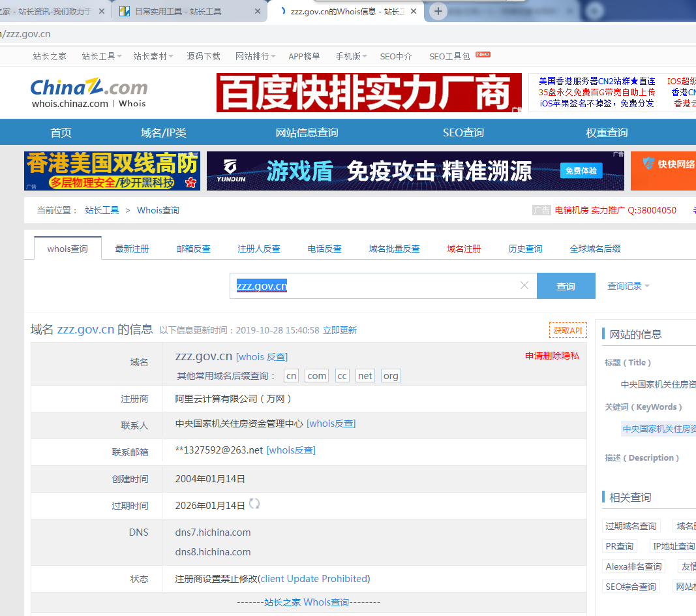The image size is (696, 616).
Task: Switch to the 历史查询 tab
Action: pyautogui.click(x=525, y=249)
